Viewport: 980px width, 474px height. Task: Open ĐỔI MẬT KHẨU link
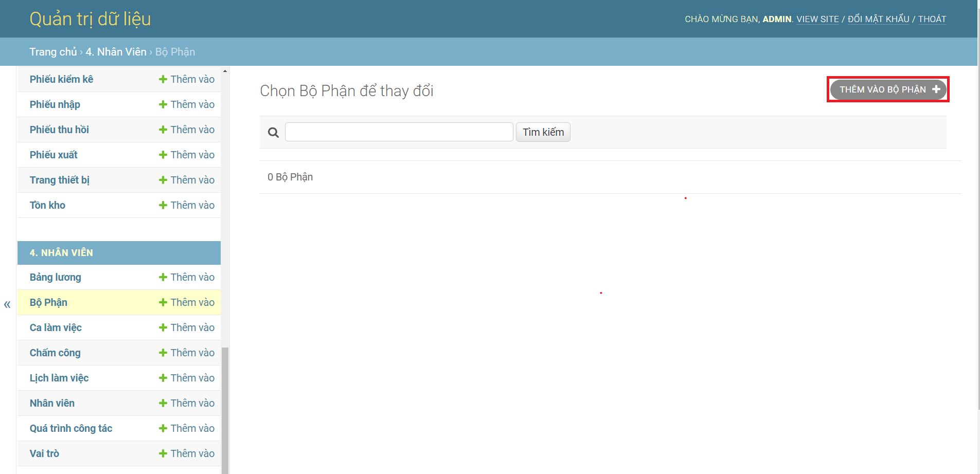[x=878, y=19]
